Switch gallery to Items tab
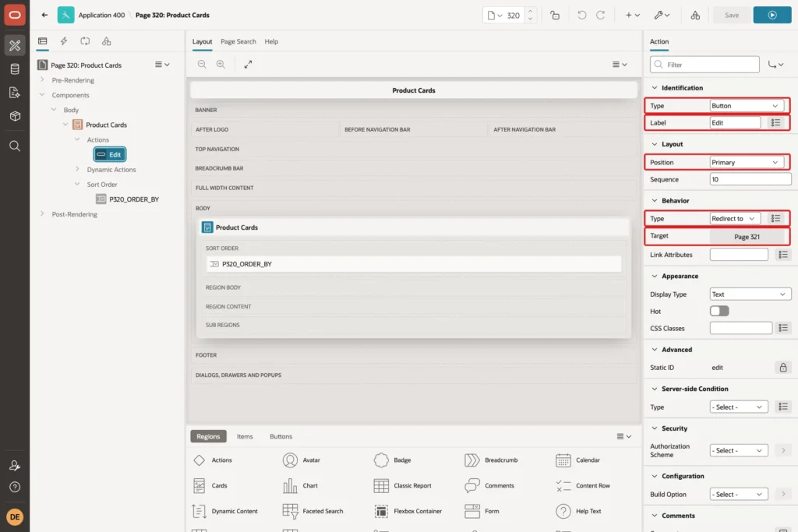Viewport: 798px width, 532px height. pos(244,436)
